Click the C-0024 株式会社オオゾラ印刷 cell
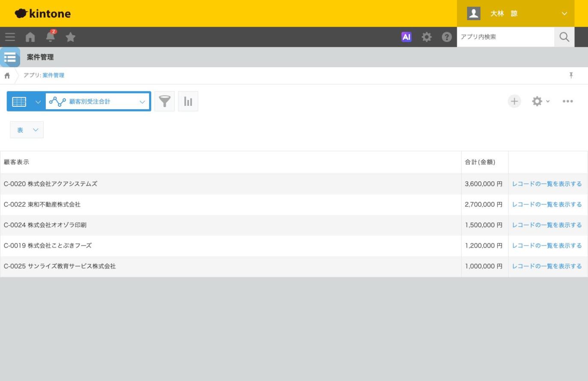The image size is (588, 381). 231,225
